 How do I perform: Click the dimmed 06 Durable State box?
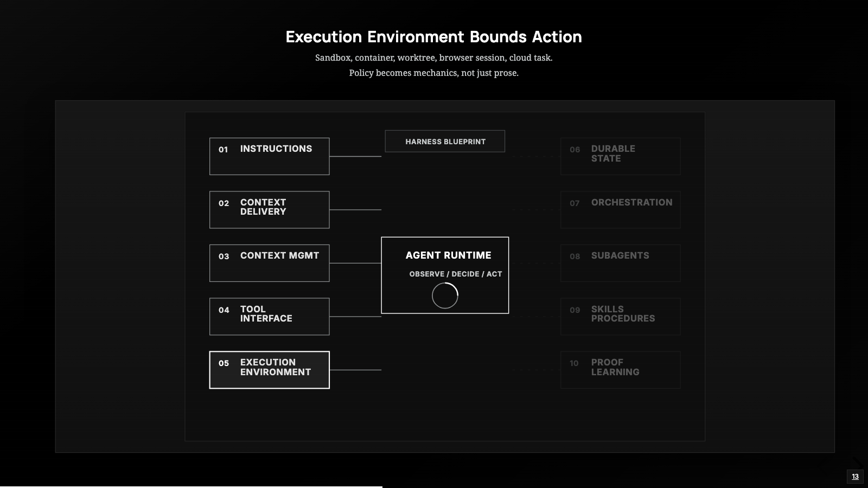coord(620,156)
